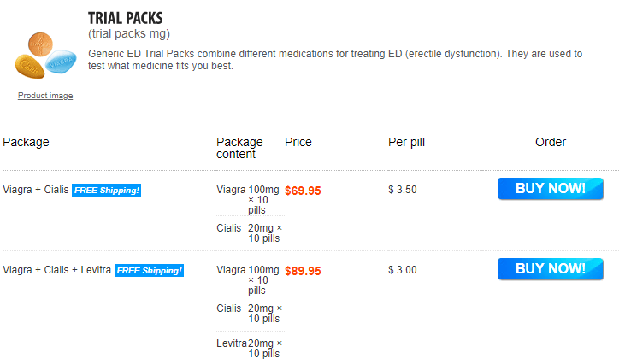This screenshot has width=625, height=364.
Task: Click BUY NOW for Viagra + Cialis + Levitra
Action: (551, 269)
